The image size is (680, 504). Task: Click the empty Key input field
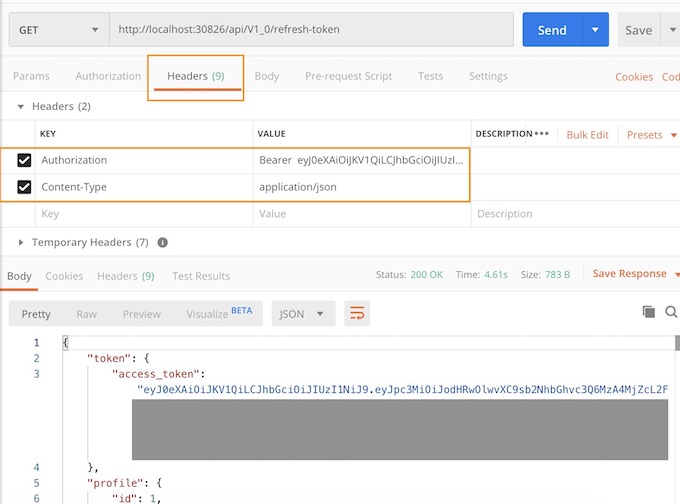coord(144,214)
